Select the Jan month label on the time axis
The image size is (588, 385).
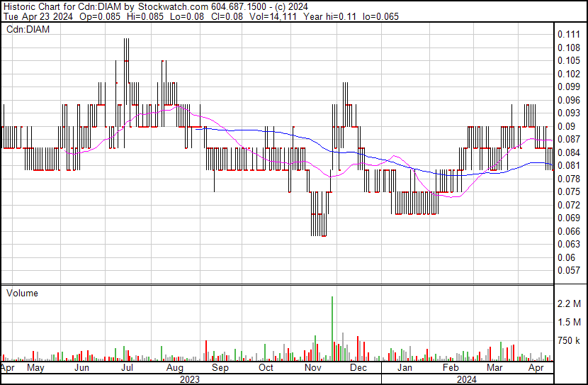[x=405, y=369]
